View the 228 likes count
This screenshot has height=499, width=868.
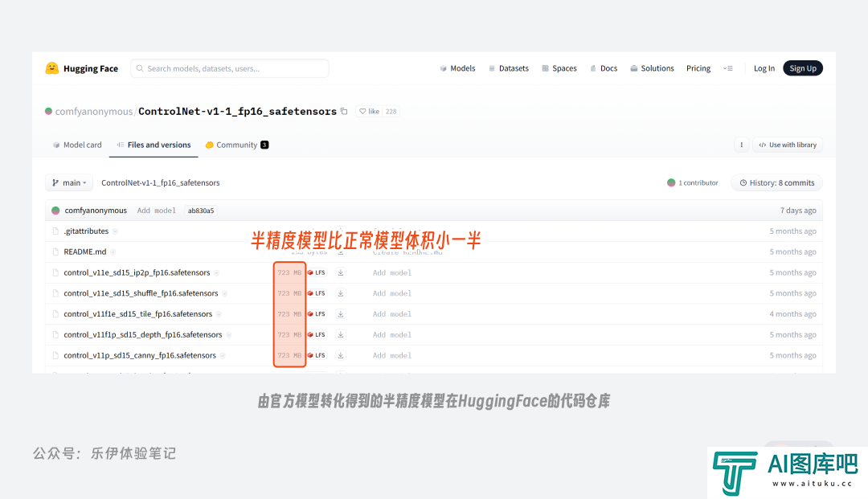391,111
